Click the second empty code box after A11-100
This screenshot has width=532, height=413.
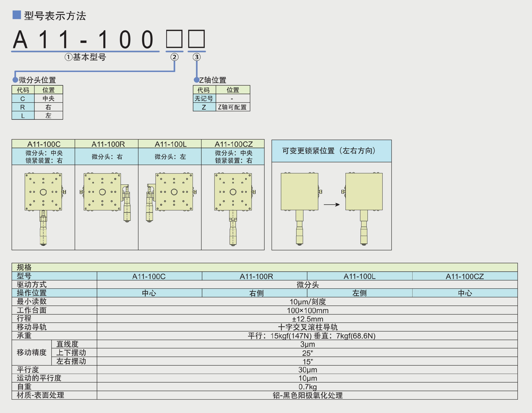pos(196,39)
